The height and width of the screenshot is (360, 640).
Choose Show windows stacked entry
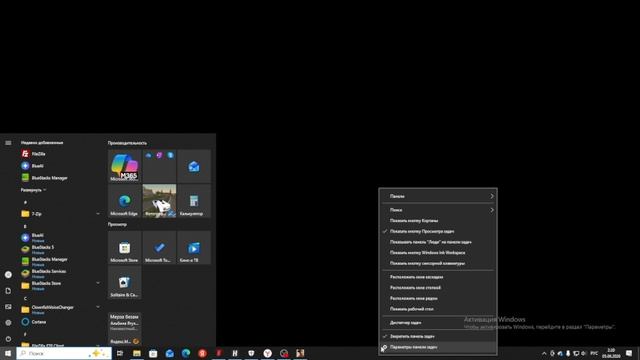tap(438, 287)
